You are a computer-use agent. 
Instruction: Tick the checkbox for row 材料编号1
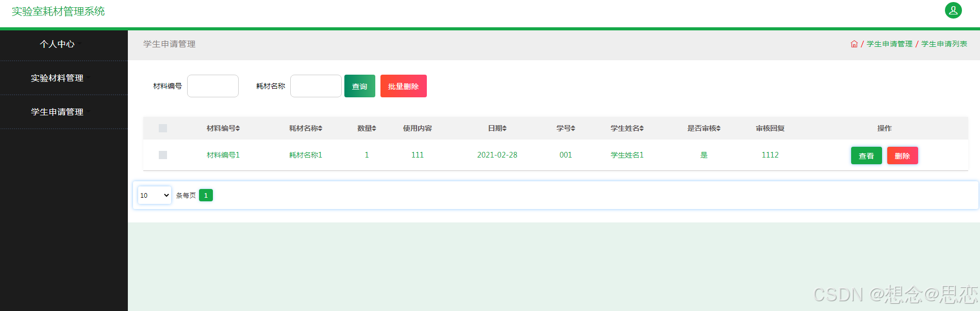163,155
